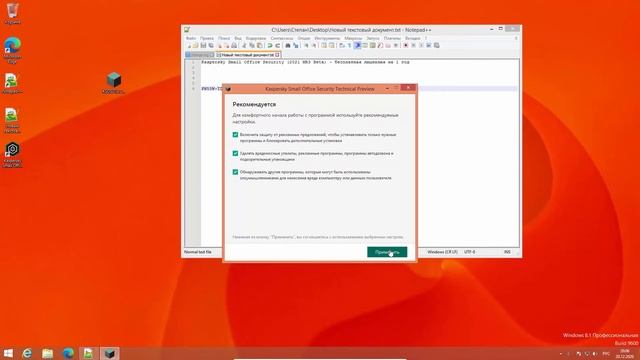Screen dimensions: 640x360
Task: Uncheck the second checkbox about removing malicious utilities
Action: click(x=235, y=153)
